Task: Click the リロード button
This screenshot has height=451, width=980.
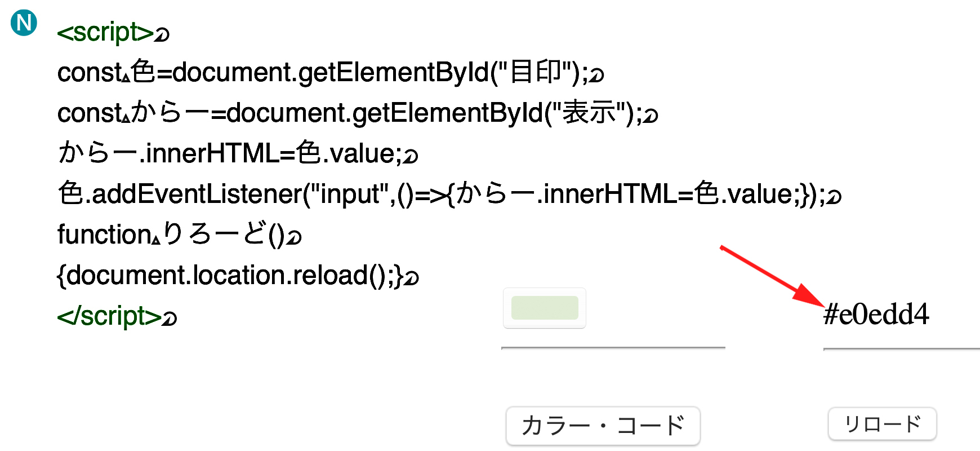Action: [x=882, y=424]
